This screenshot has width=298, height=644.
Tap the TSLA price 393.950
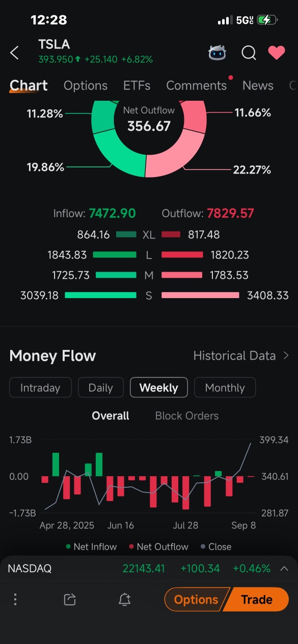[x=56, y=60]
